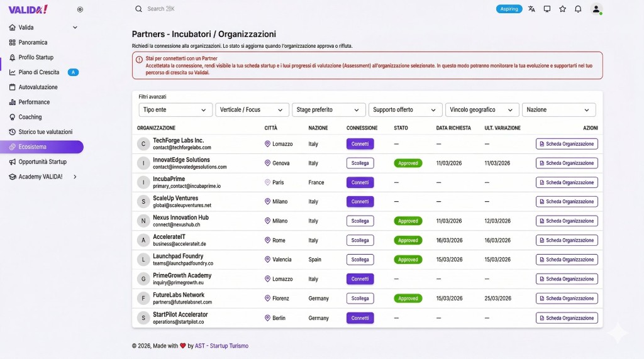Image resolution: width=644 pixels, height=359 pixels.
Task: Toggle sidebar pin next to VALIDA logo
Action: tap(79, 9)
